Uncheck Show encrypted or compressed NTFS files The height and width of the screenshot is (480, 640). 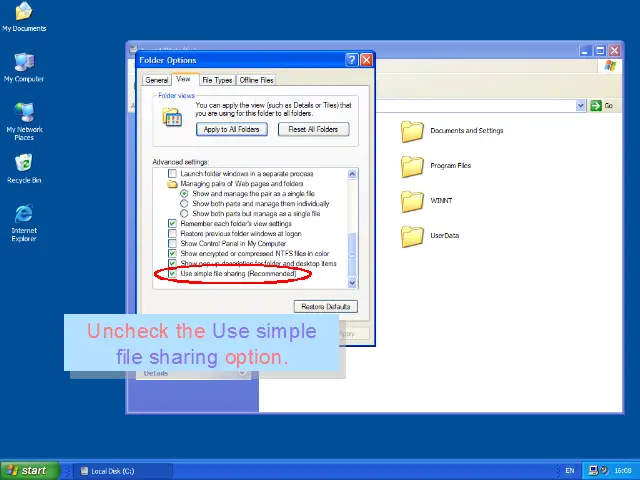tap(172, 253)
